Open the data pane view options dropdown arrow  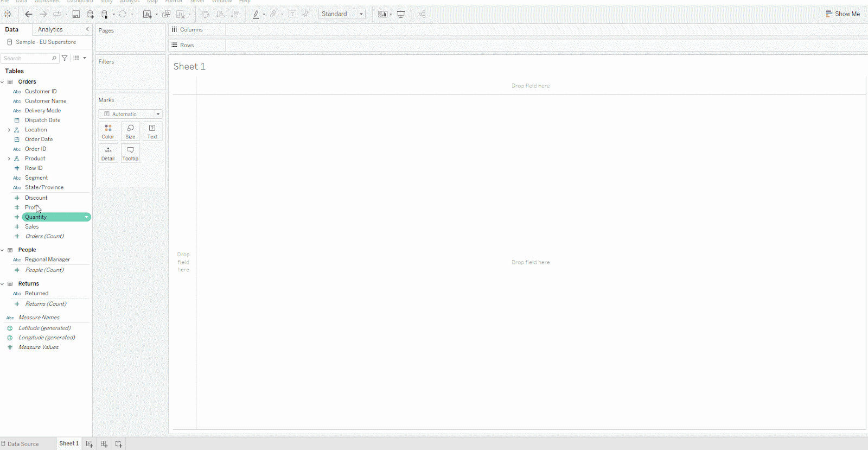85,58
